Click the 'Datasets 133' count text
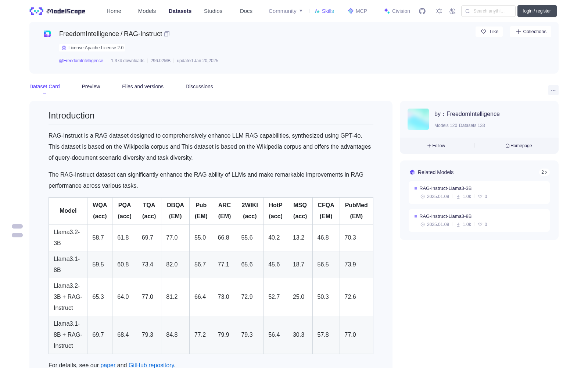Viewport: 588px width, 368px height. 472,125
